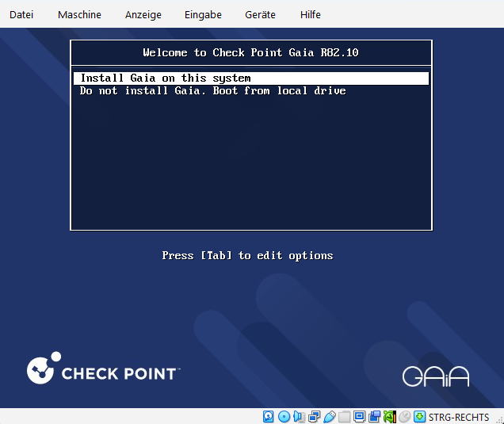Click the recording screens status icon
Viewport: 504px width, 424px height.
[x=375, y=417]
